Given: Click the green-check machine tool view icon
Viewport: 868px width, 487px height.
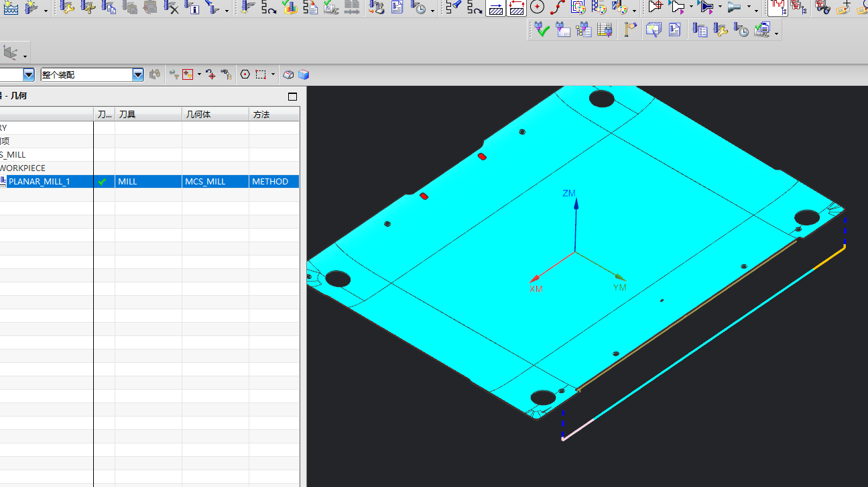Looking at the screenshot, I should tap(542, 30).
